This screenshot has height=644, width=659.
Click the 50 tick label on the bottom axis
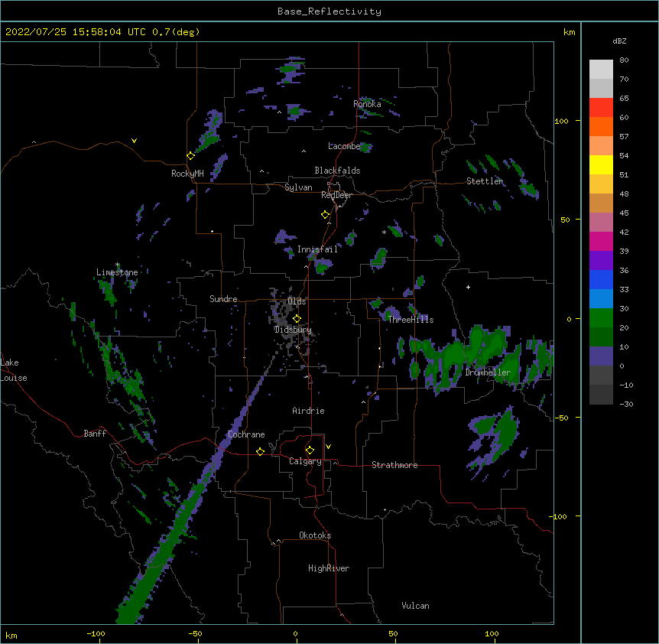(x=393, y=633)
